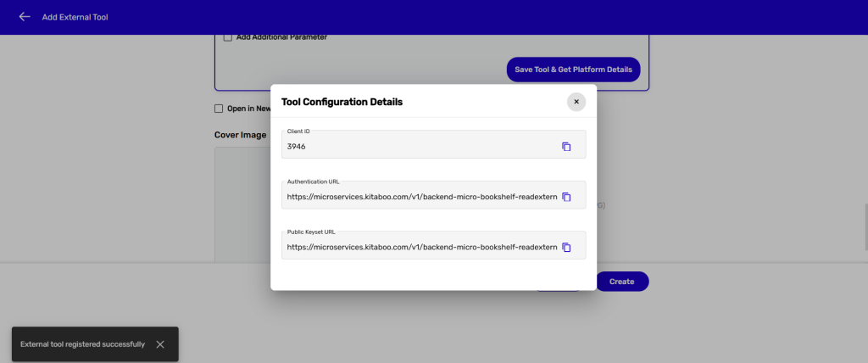
Task: Click into the Authentication URL field
Action: point(421,197)
